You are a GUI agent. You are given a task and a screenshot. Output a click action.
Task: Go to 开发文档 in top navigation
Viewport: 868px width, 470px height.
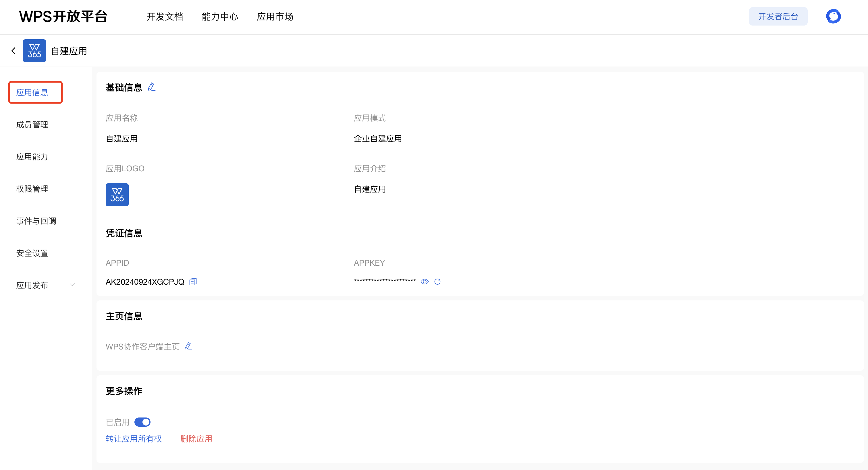click(165, 16)
